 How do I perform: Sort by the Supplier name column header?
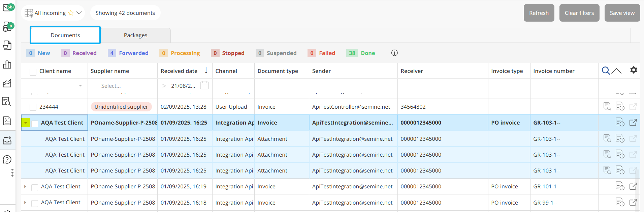(110, 71)
